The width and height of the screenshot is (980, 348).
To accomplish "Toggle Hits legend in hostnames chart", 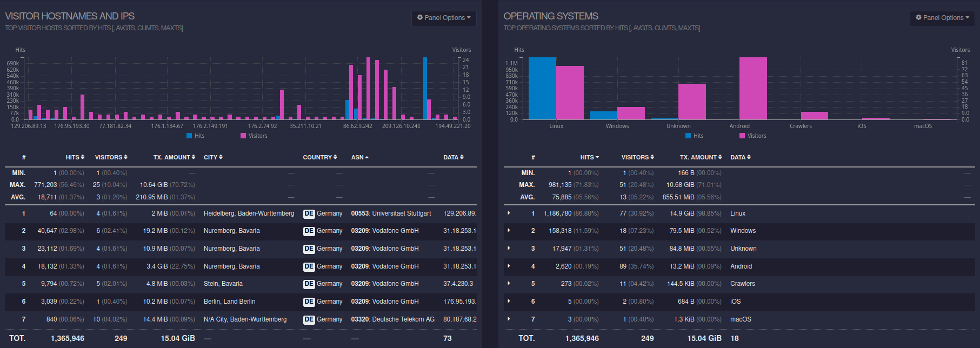I will pyautogui.click(x=196, y=136).
